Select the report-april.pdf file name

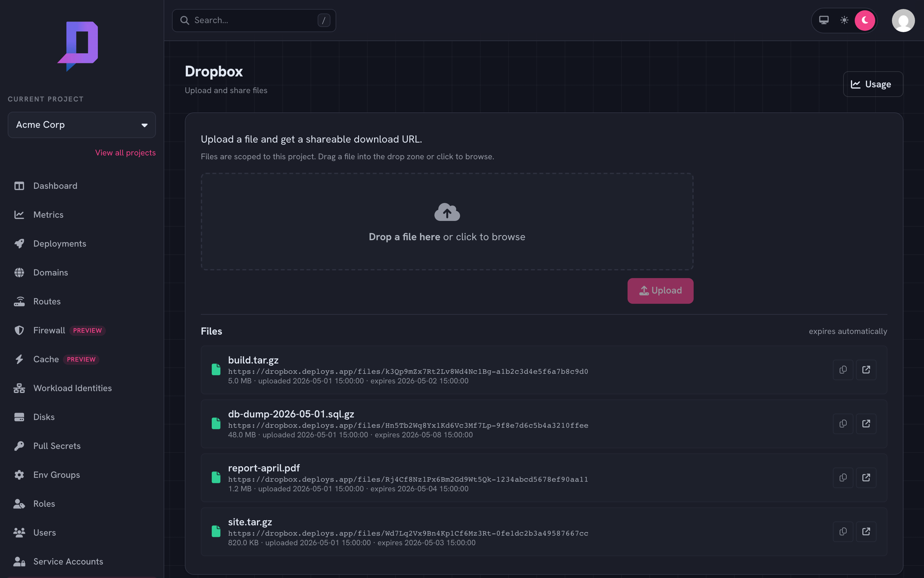point(264,468)
